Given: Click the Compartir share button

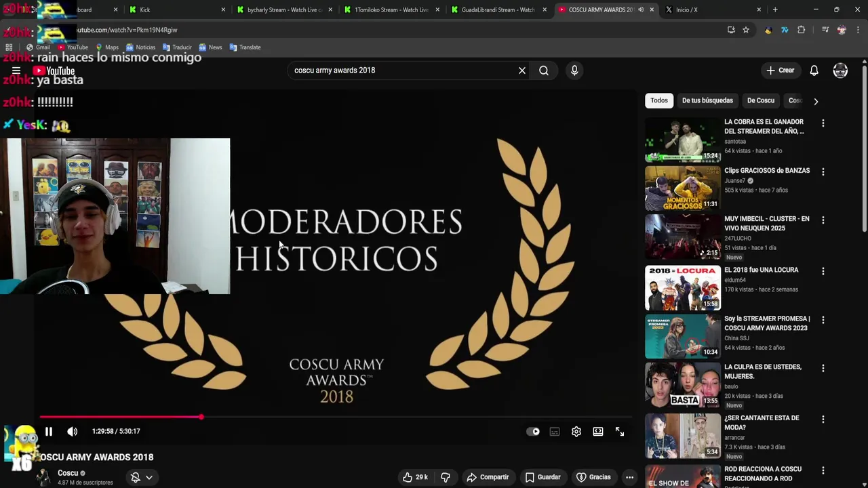Looking at the screenshot, I should (x=488, y=477).
